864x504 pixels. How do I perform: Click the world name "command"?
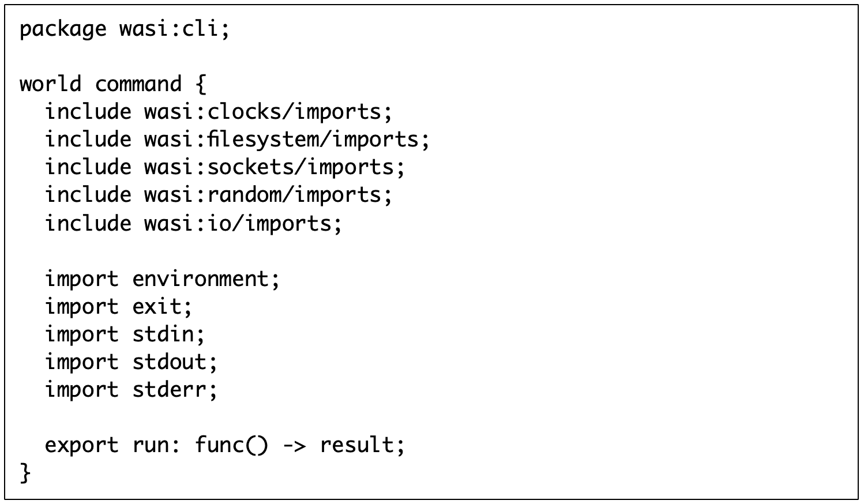(x=138, y=84)
